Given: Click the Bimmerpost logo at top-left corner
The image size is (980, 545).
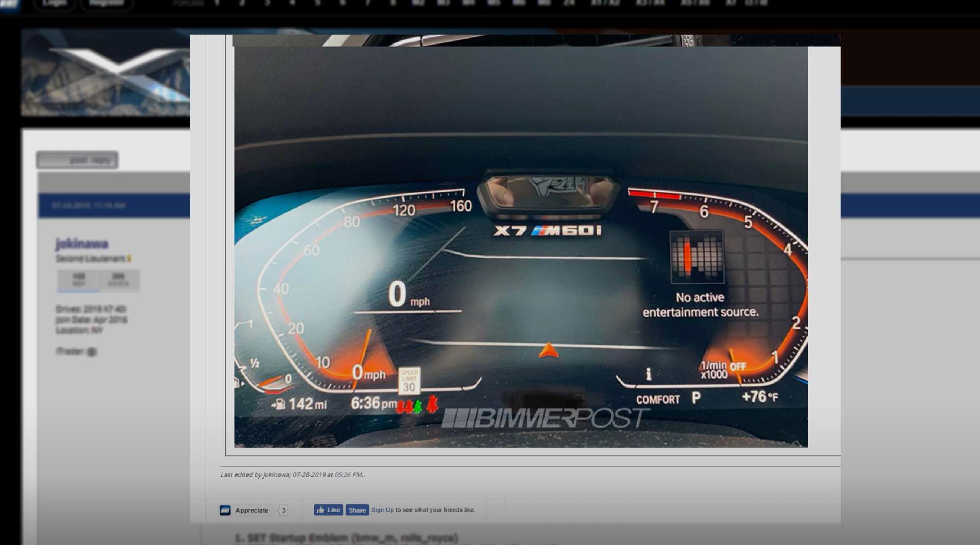Looking at the screenshot, I should pyautogui.click(x=9, y=4).
